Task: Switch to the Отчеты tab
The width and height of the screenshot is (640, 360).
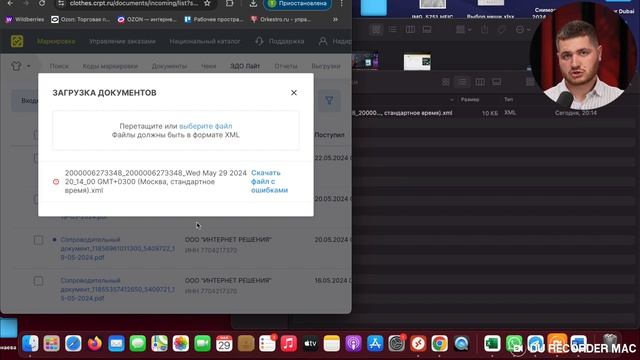Action: 286,66
